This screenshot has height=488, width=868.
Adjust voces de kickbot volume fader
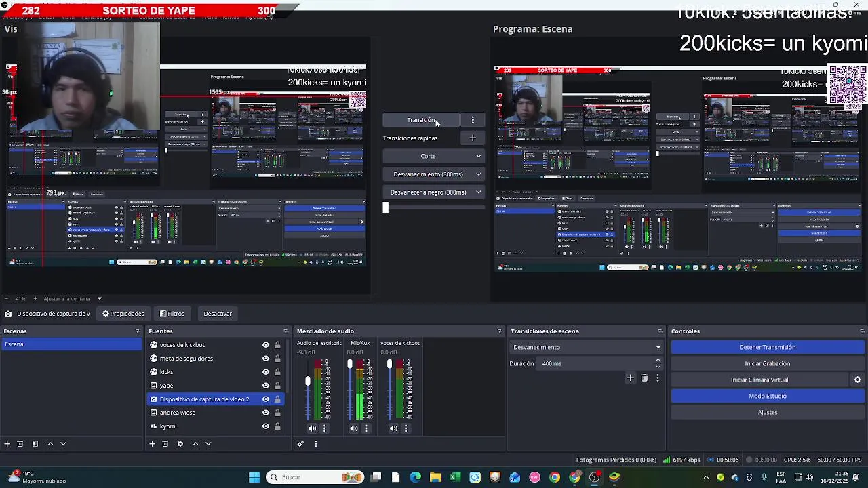[x=389, y=364]
